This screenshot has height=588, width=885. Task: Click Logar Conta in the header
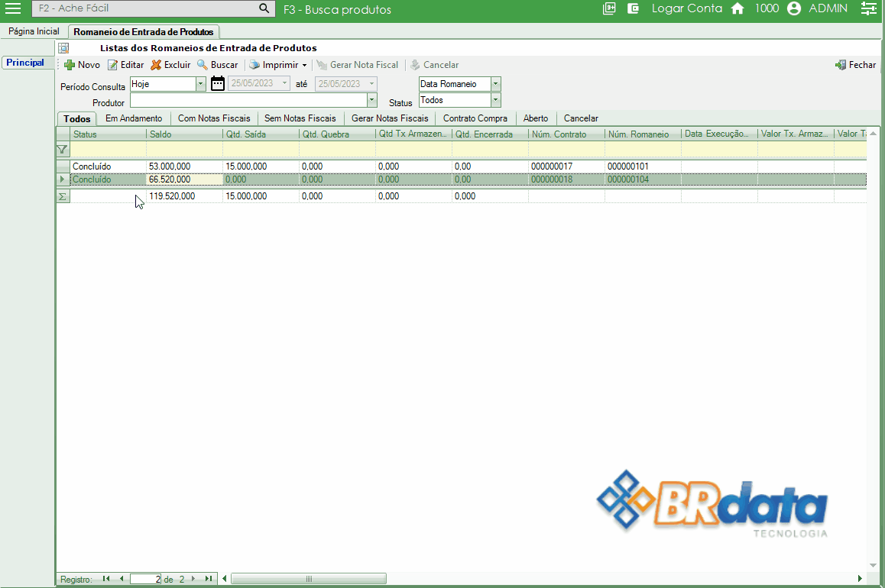pos(686,9)
